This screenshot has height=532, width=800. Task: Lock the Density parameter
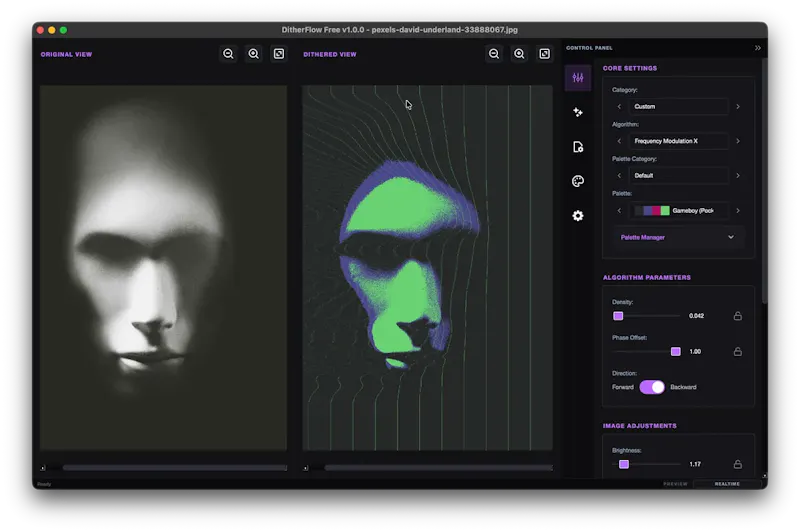[738, 316]
